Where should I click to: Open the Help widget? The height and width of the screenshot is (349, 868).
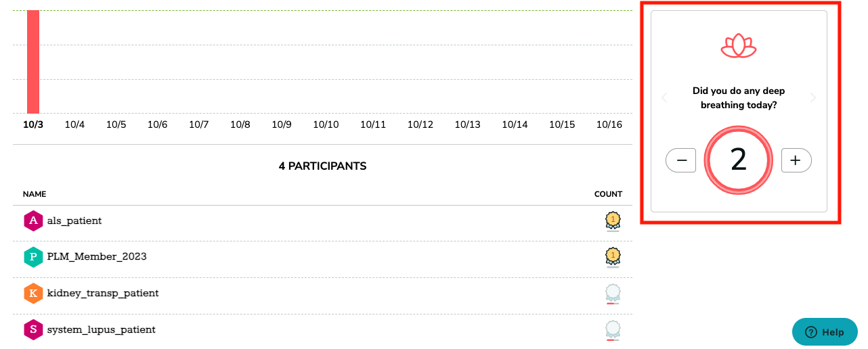coord(825,332)
